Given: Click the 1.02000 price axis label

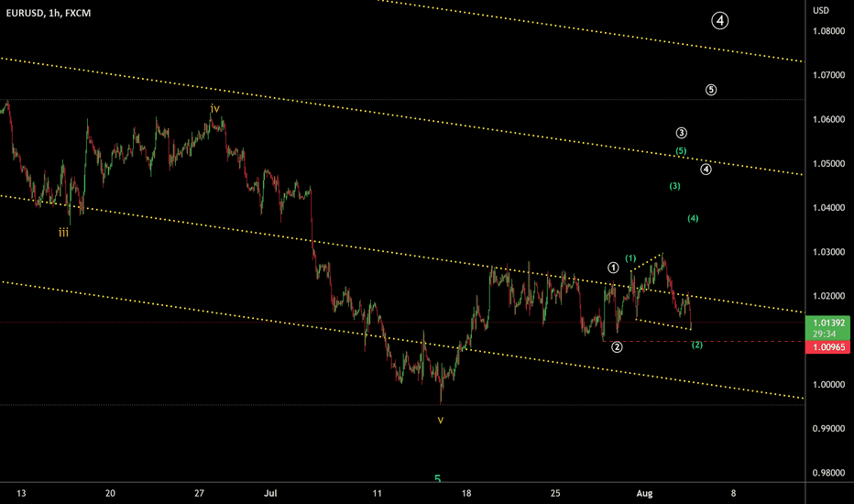Looking at the screenshot, I should point(829,296).
